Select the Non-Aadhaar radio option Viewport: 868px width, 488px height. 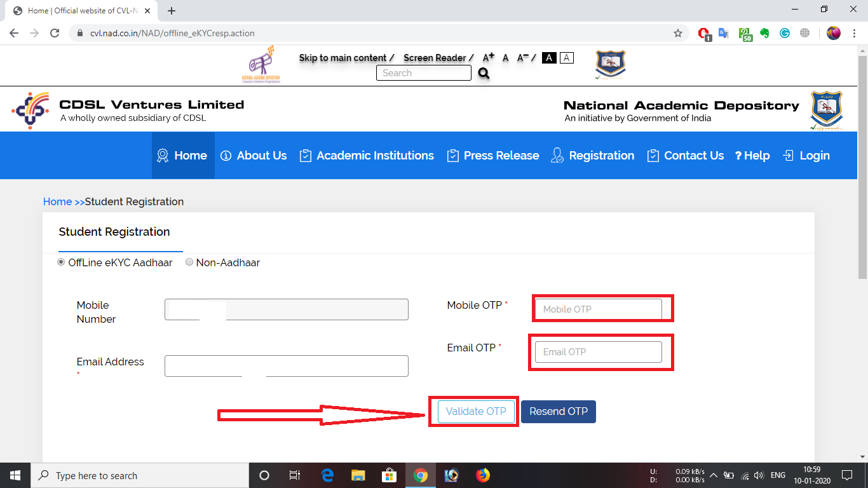[189, 262]
